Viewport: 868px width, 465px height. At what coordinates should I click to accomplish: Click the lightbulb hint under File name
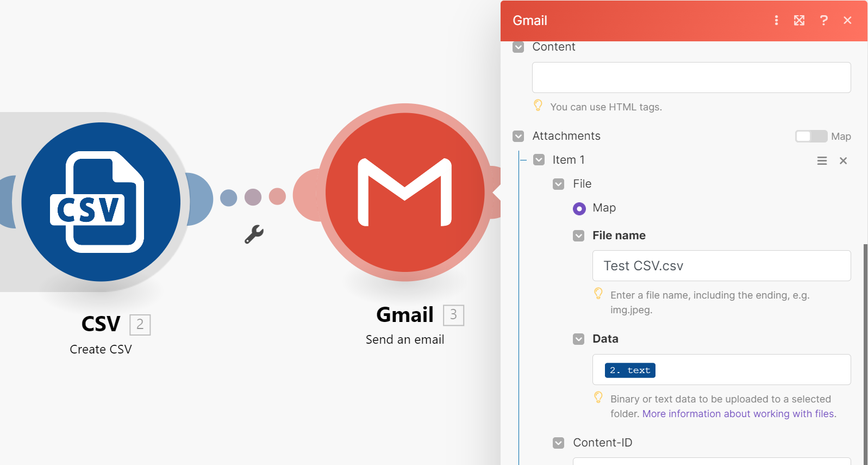coord(598,294)
